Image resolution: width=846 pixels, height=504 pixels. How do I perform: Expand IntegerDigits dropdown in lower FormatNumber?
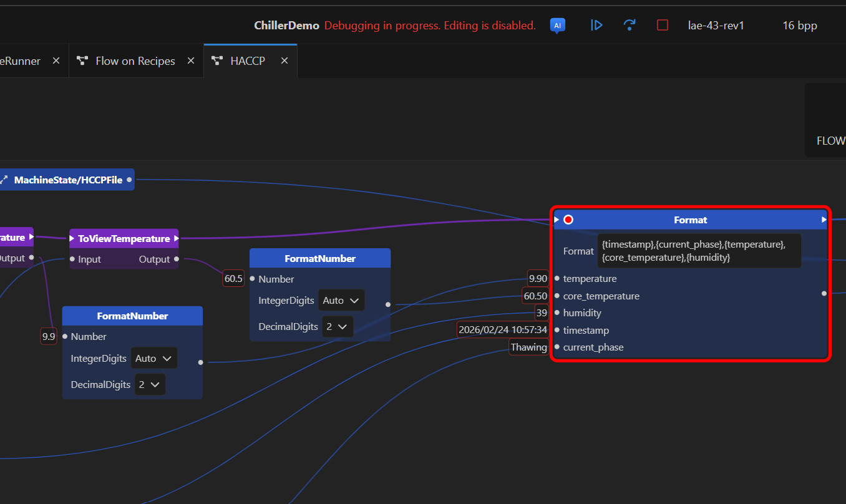click(x=153, y=359)
